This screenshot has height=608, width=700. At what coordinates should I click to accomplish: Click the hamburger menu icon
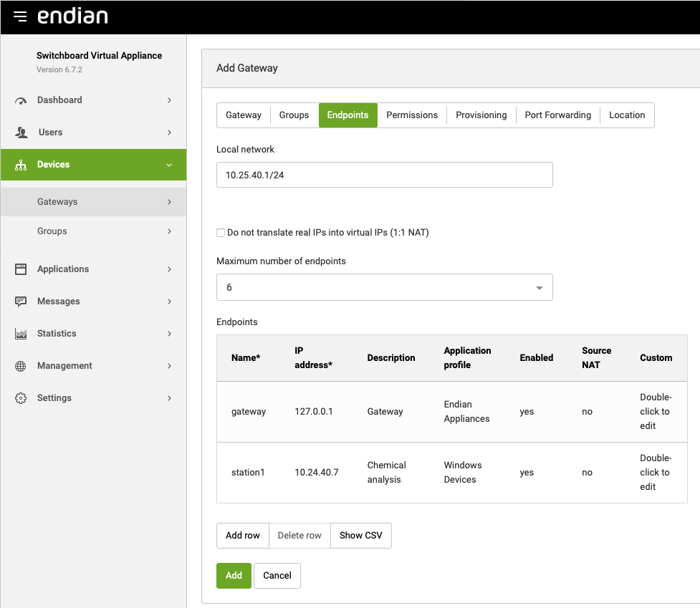coord(20,16)
